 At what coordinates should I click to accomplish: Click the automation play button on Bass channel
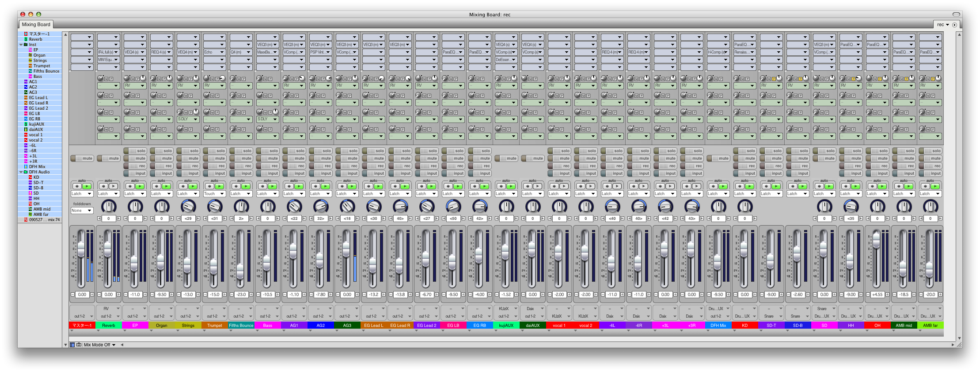[272, 186]
